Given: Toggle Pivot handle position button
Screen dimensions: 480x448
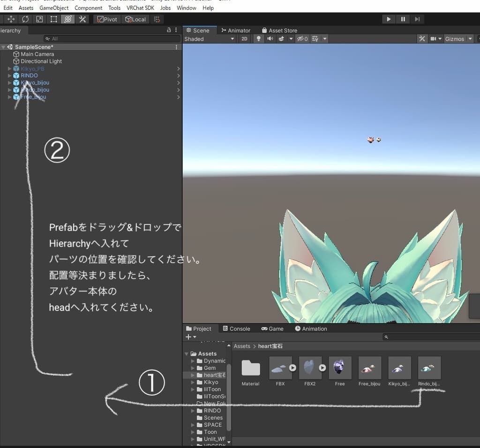Looking at the screenshot, I should 107,19.
